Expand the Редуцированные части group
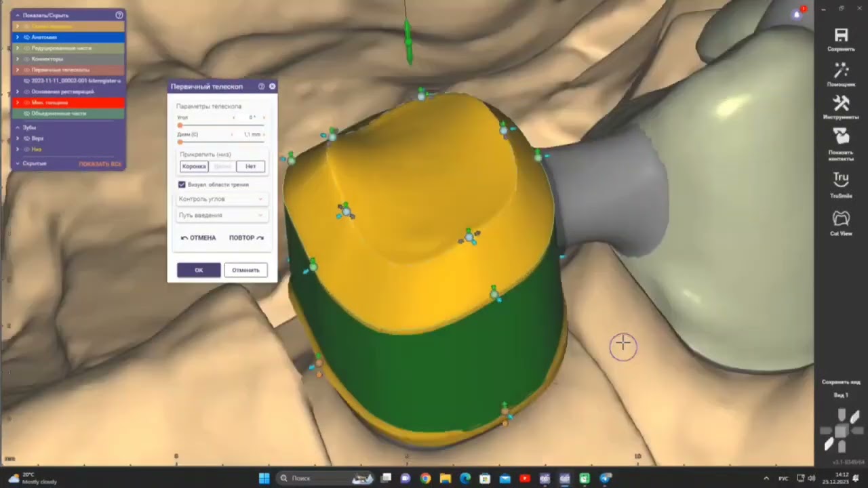 (18, 48)
